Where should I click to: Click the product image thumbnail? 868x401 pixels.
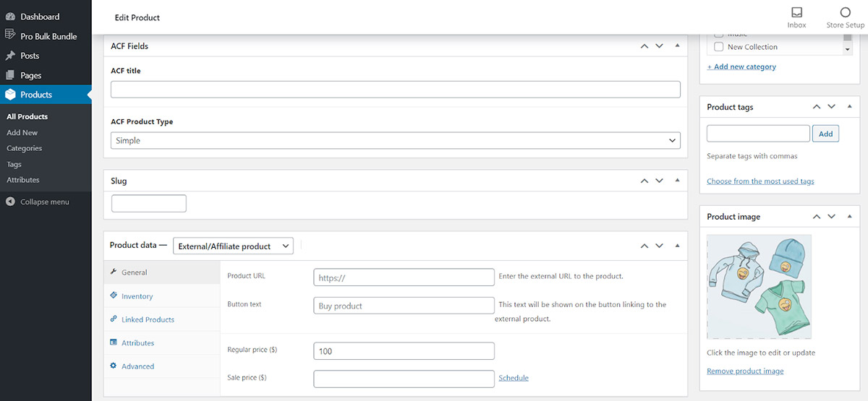[x=759, y=287]
